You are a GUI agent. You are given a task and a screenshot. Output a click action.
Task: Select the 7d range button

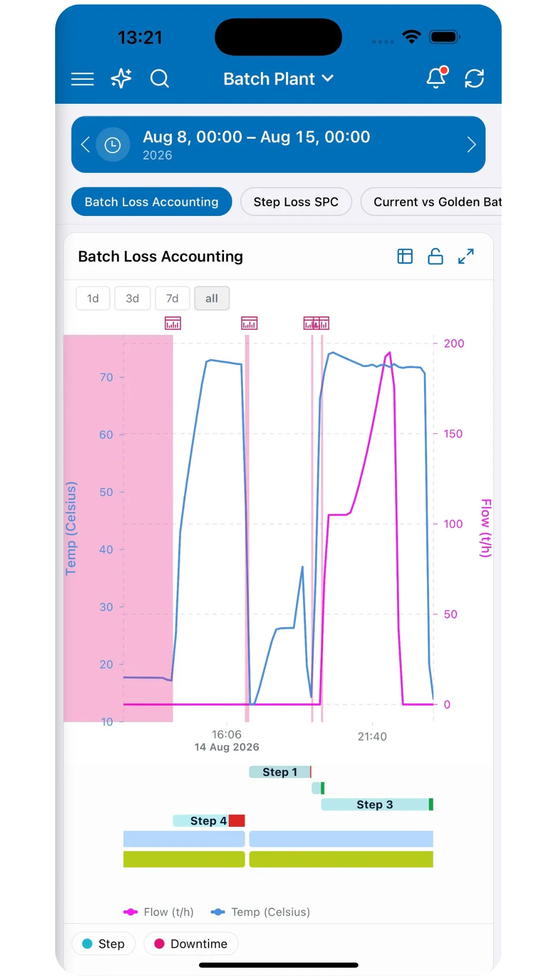172,298
